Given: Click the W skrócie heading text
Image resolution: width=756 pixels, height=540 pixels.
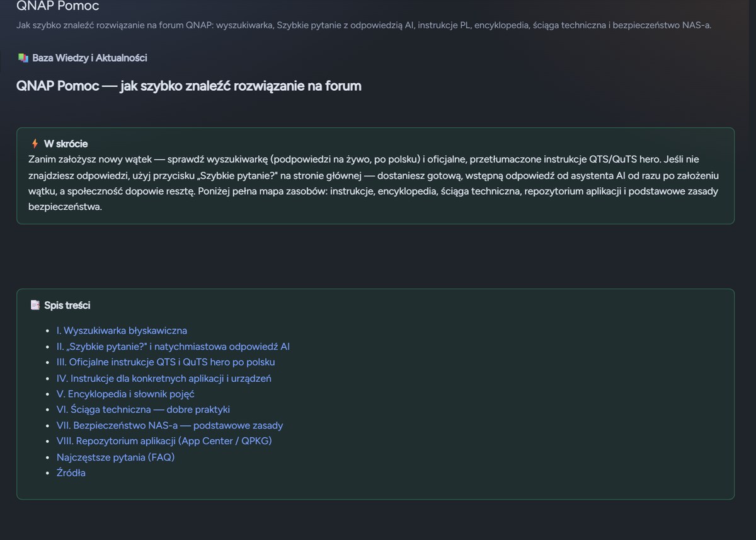Looking at the screenshot, I should tap(66, 144).
